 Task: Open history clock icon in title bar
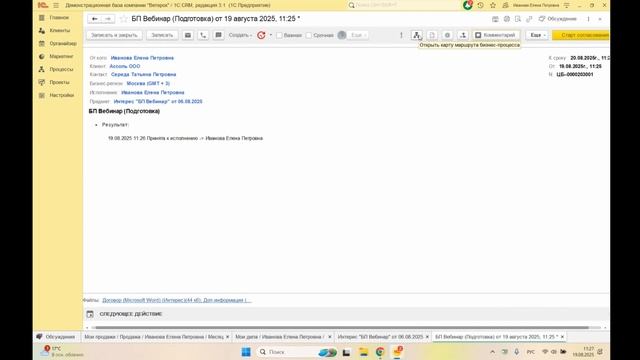480,5
